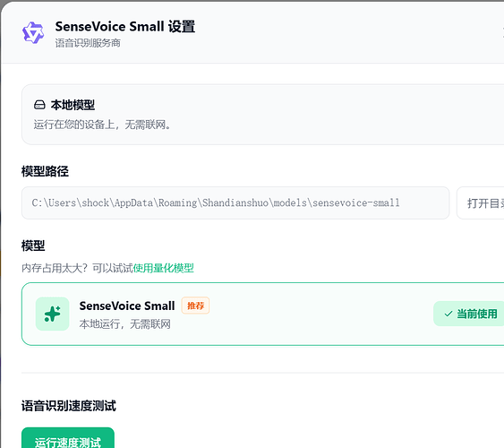The image size is (504, 448).
Task: Click the 本地模型 heading
Action: click(x=73, y=105)
